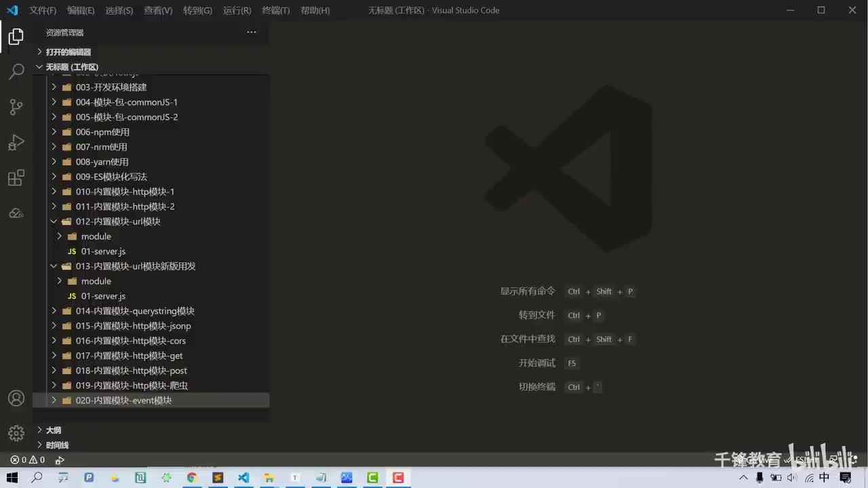Expand the 003-开发环境搭建 folder
The width and height of the screenshot is (868, 488).
(x=151, y=87)
